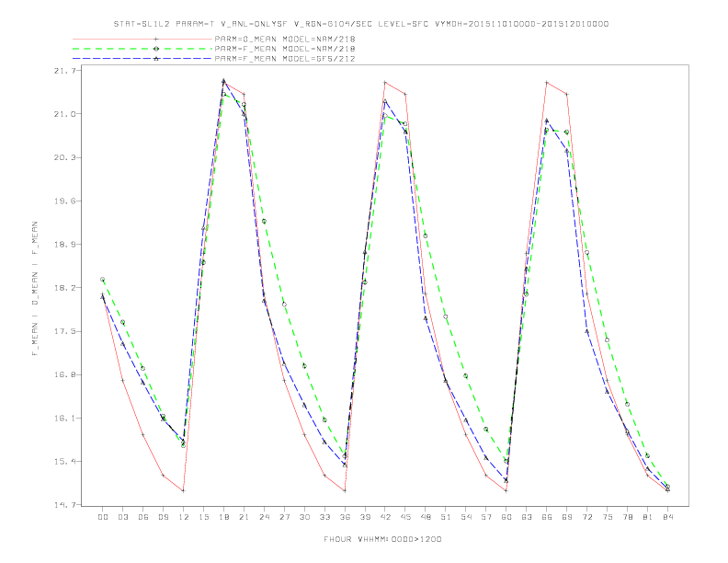Click x-axis tick label 54
Image resolution: width=728 pixels, height=563 pixels.
tap(466, 517)
